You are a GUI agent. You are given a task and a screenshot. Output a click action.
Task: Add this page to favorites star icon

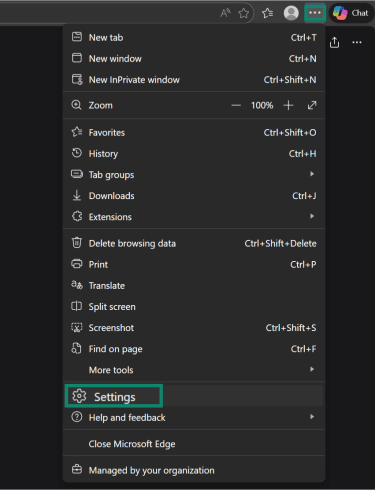244,13
